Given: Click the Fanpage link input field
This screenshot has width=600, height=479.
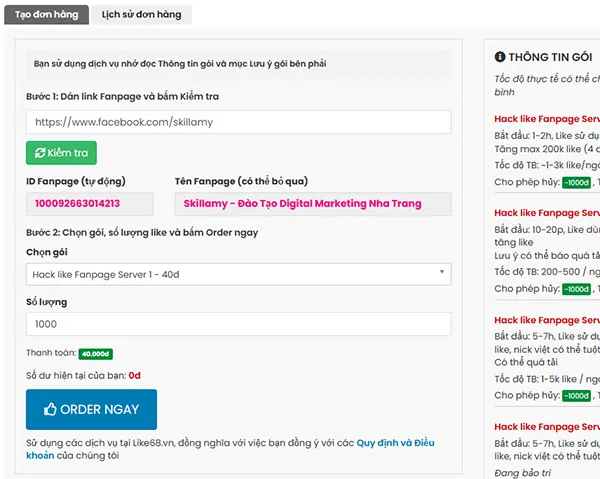Looking at the screenshot, I should (239, 122).
